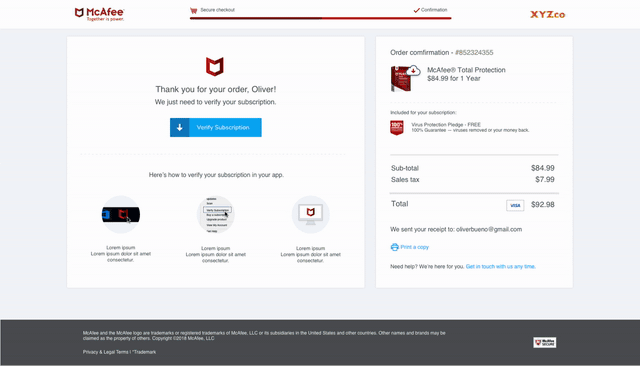Click the 100% guarantee badge icon
This screenshot has width=640, height=366.
(397, 128)
